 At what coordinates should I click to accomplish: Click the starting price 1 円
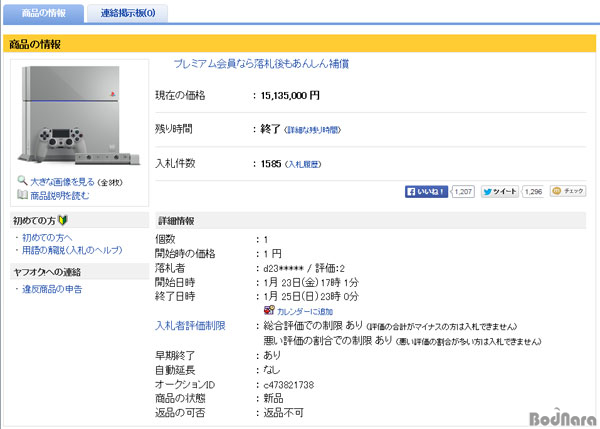tap(272, 254)
